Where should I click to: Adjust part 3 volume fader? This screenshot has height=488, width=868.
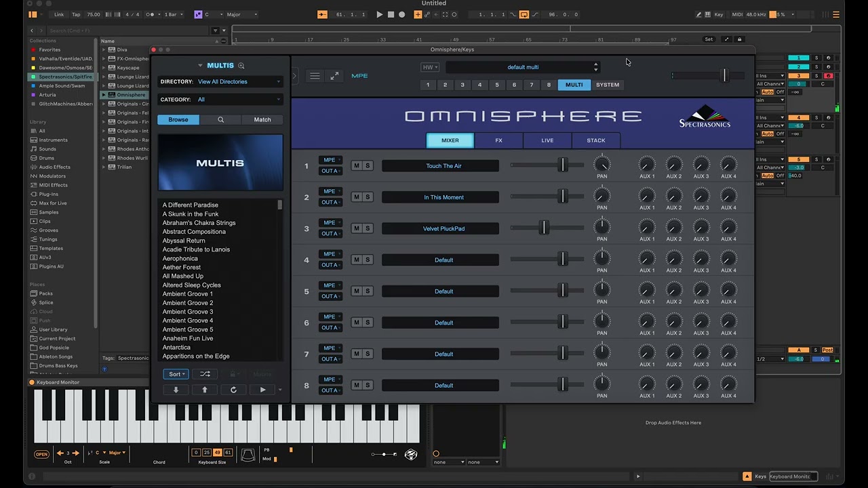pyautogui.click(x=544, y=228)
